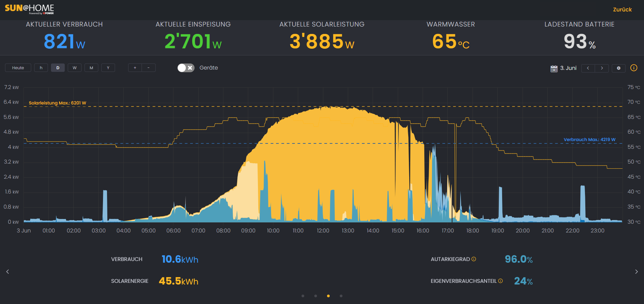Click the chart info icon
The height and width of the screenshot is (304, 644).
pyautogui.click(x=634, y=68)
